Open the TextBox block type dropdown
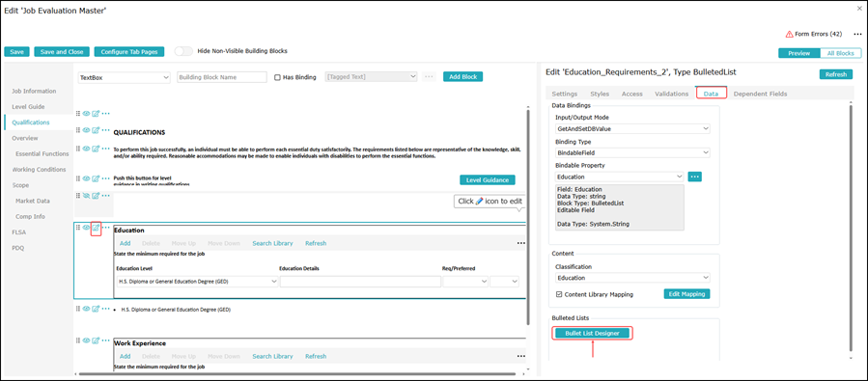This screenshot has width=868, height=381. point(124,77)
